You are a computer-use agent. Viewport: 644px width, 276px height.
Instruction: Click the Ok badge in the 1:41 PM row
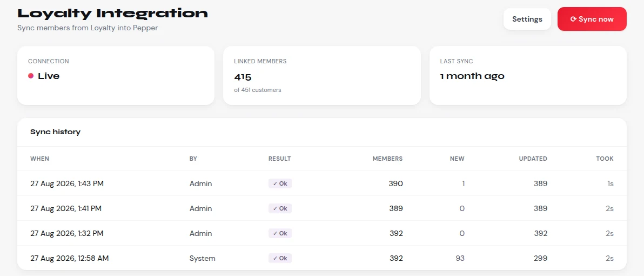pyautogui.click(x=280, y=208)
